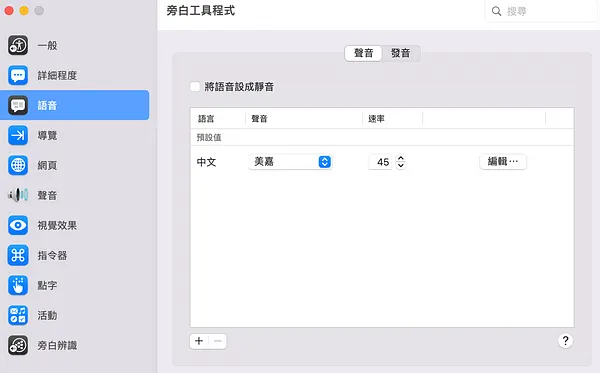Click the 視覺效果 sidebar label
The width and height of the screenshot is (600, 373).
point(57,225)
